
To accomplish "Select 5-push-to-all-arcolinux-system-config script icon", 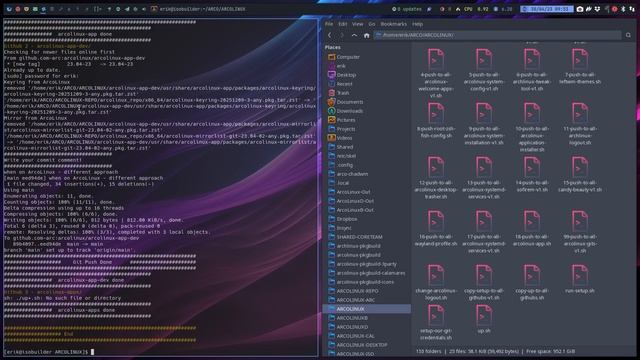I will click(484, 59).
